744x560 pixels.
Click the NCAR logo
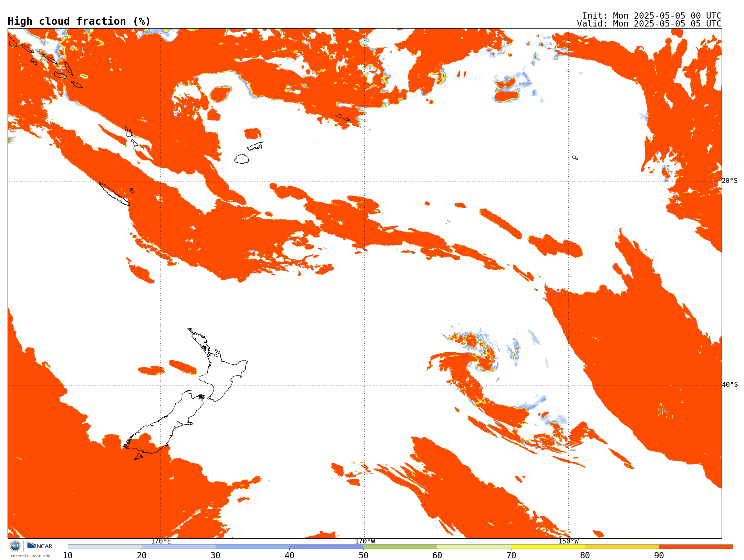coord(40,546)
